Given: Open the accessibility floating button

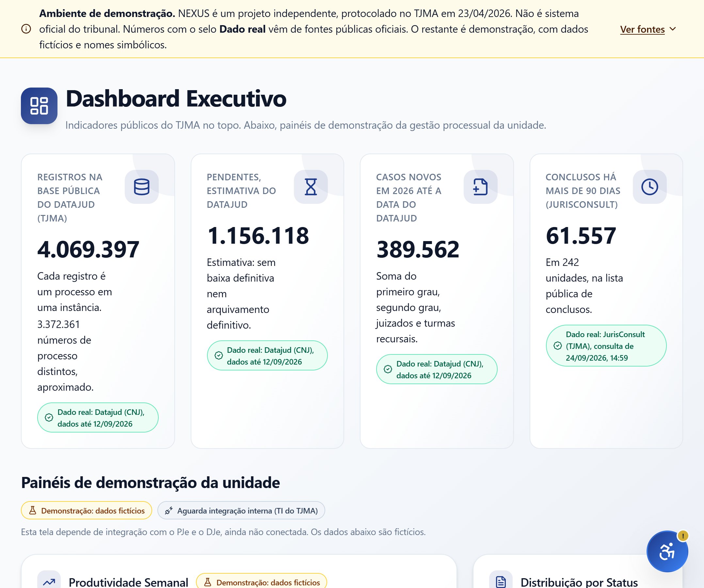Looking at the screenshot, I should pyautogui.click(x=667, y=551).
